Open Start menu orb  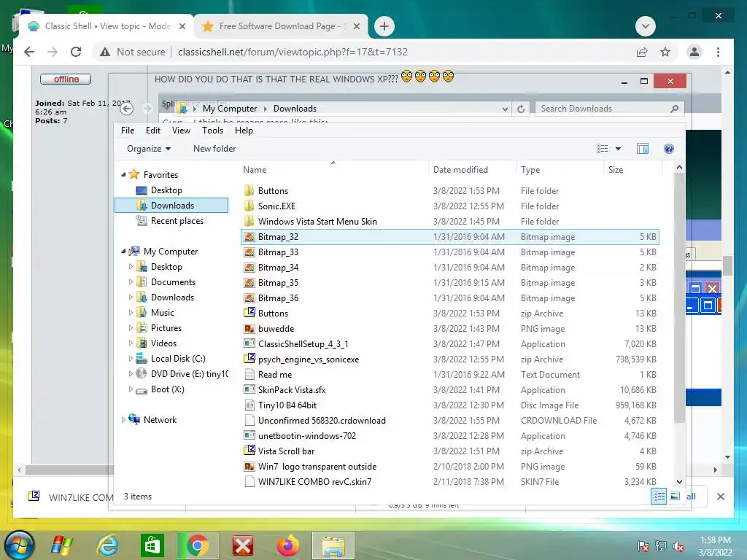tap(19, 545)
